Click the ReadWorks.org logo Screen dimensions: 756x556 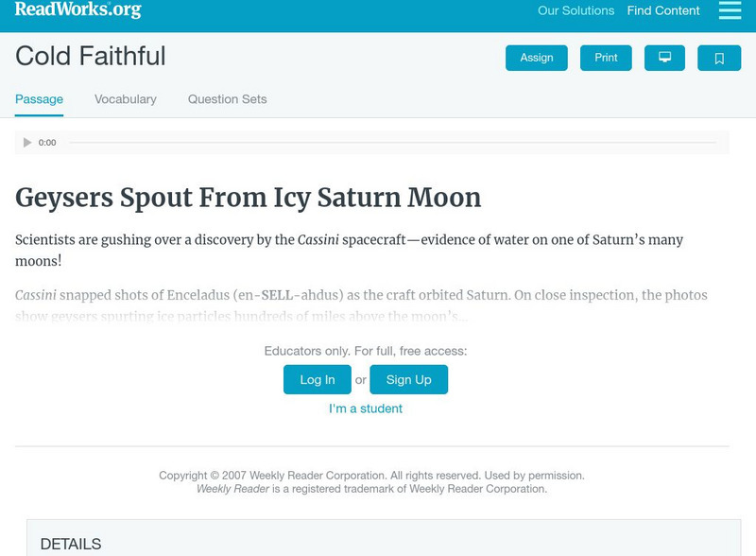pyautogui.click(x=77, y=10)
